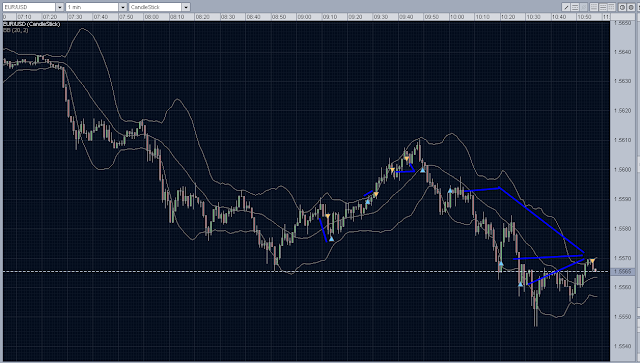640x363 pixels.
Task: Click the dotted table layout icon
Action: coord(611,7)
